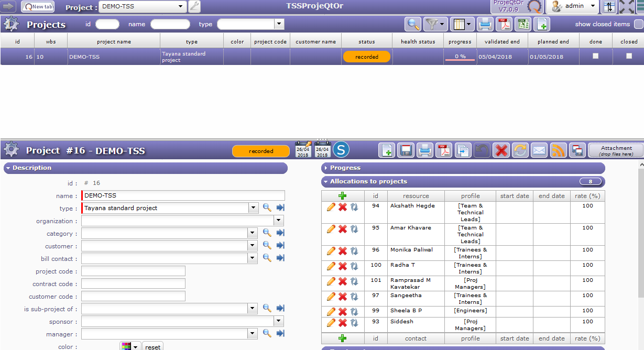Screen dimensions: 644x350
Task: Open the list search magnifier tool
Action: click(413, 24)
